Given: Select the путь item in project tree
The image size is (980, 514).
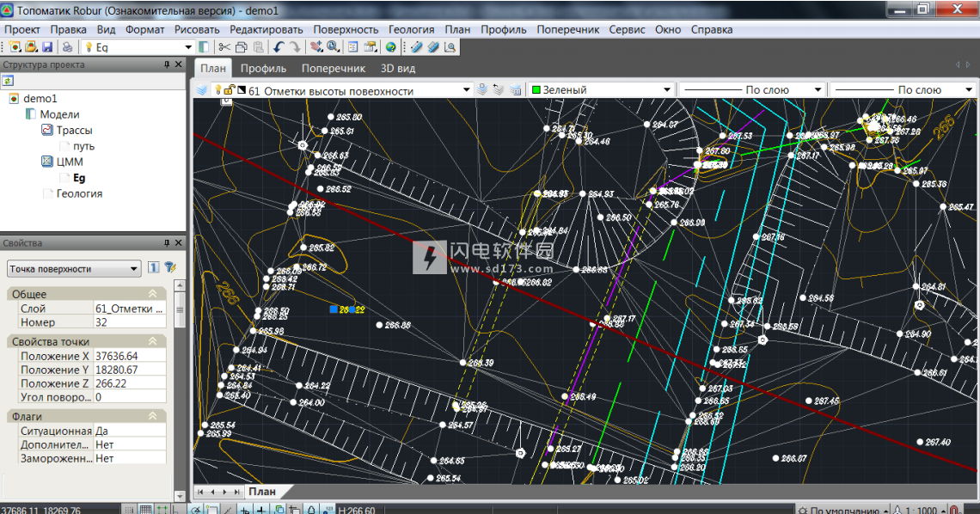Looking at the screenshot, I should tap(83, 146).
